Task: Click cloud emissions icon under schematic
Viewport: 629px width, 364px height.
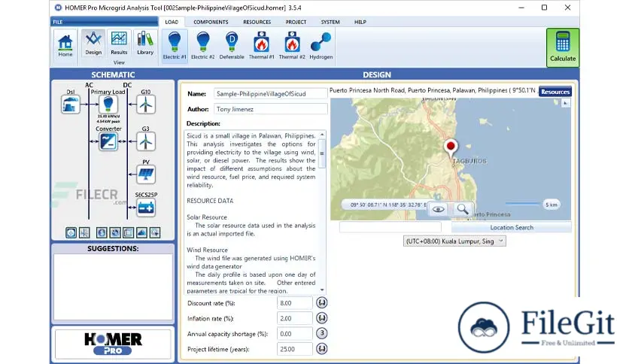Action: 141,232
